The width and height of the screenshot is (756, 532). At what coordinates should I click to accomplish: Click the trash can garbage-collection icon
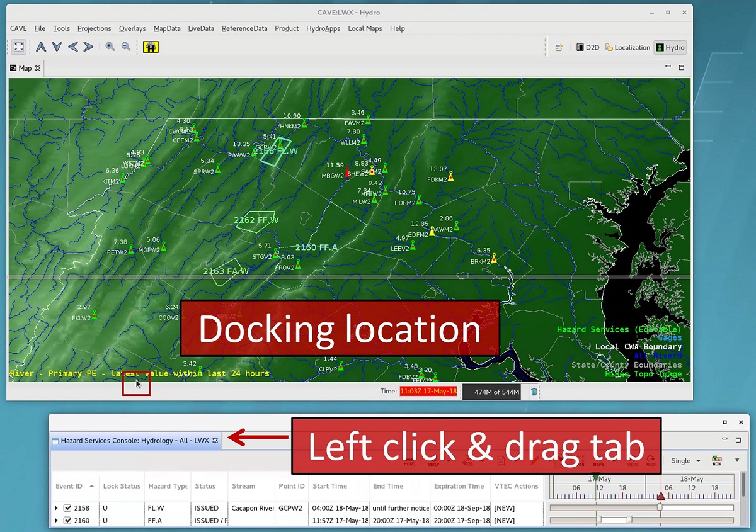coord(534,392)
